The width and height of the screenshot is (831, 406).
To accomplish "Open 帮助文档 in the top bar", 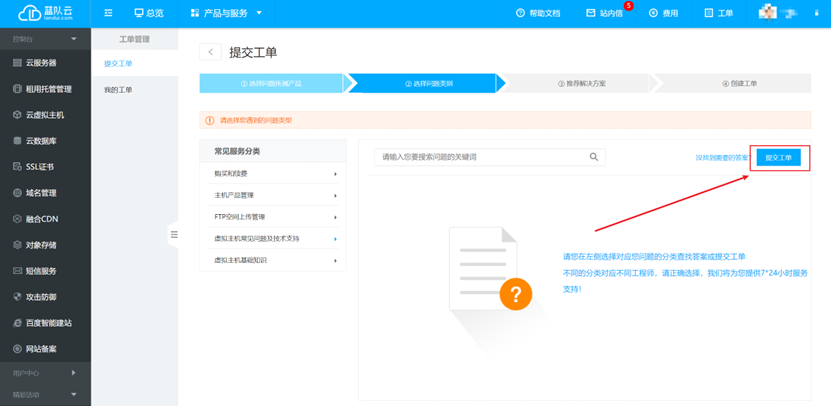I will click(x=538, y=13).
